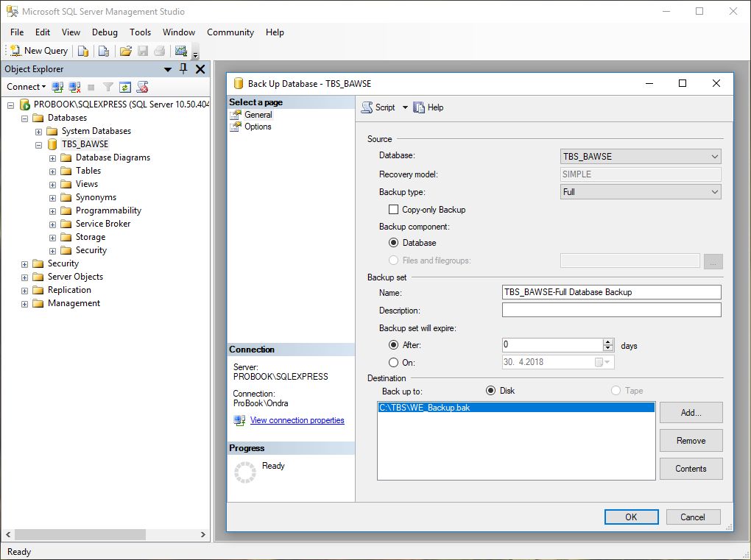
Task: Open the Script dropdown arrow
Action: tap(405, 107)
